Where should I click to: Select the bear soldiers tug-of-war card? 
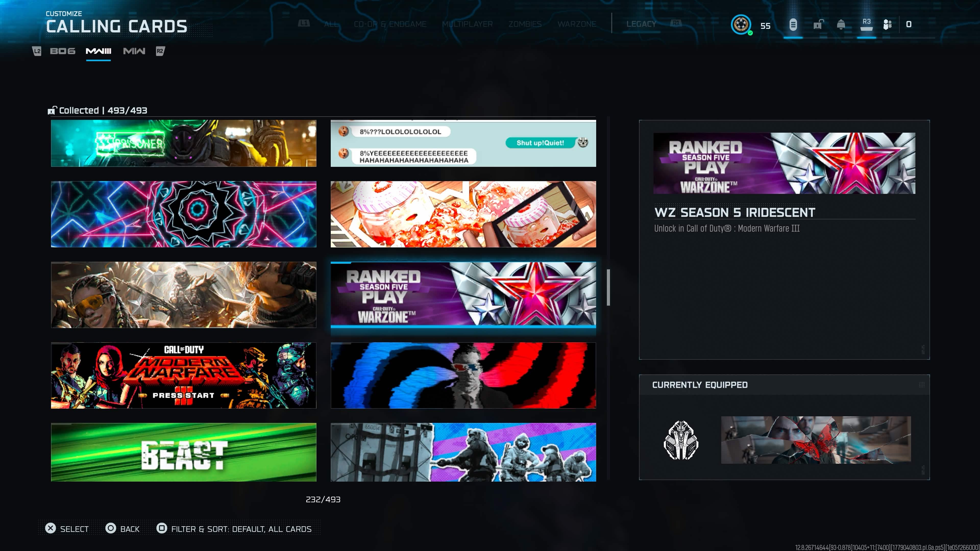463,452
